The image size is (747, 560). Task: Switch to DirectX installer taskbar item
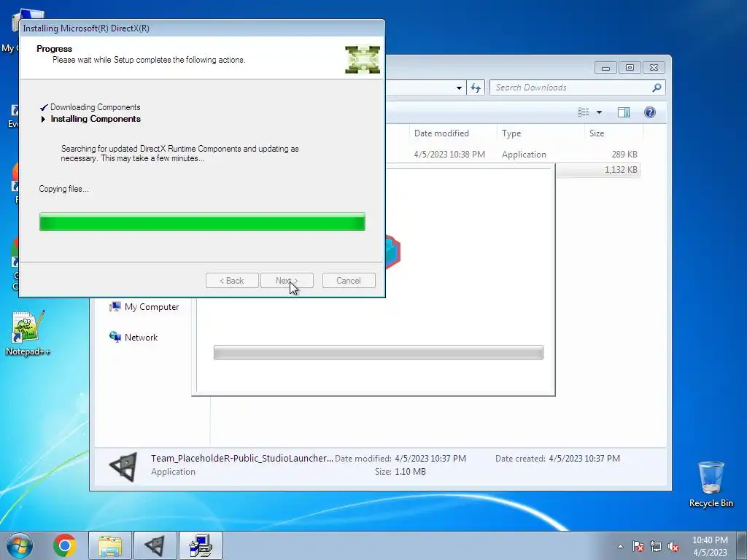coord(201,545)
